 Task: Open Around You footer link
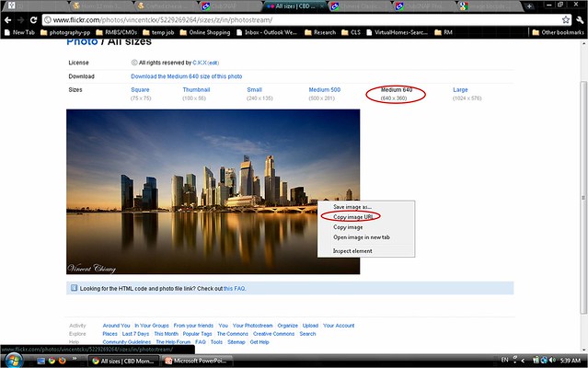[x=116, y=326]
